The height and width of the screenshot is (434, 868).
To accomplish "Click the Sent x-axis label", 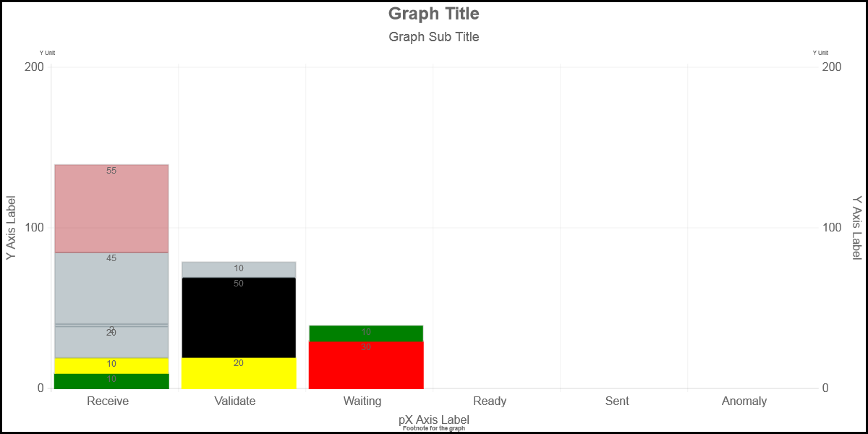I will (617, 401).
